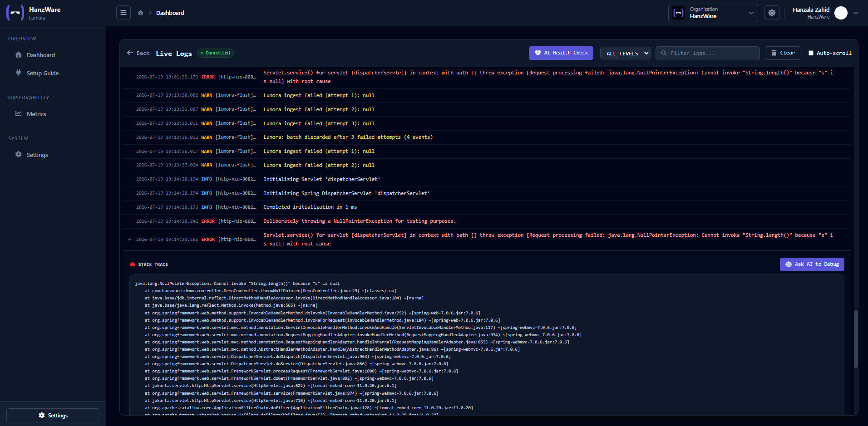
Task: Select 'Initializing Spring DispatcherServlet' INFO row
Action: (487, 193)
